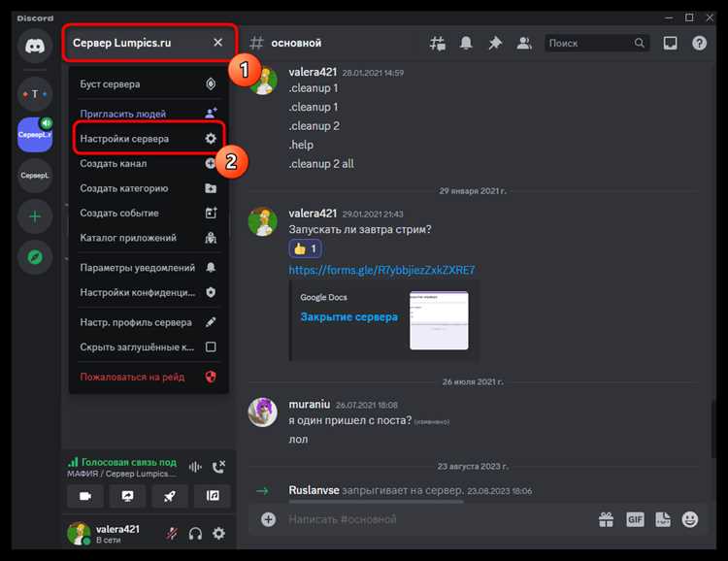Open the Закрытие сервера embed title link
This screenshot has width=728, height=561.
click(349, 316)
